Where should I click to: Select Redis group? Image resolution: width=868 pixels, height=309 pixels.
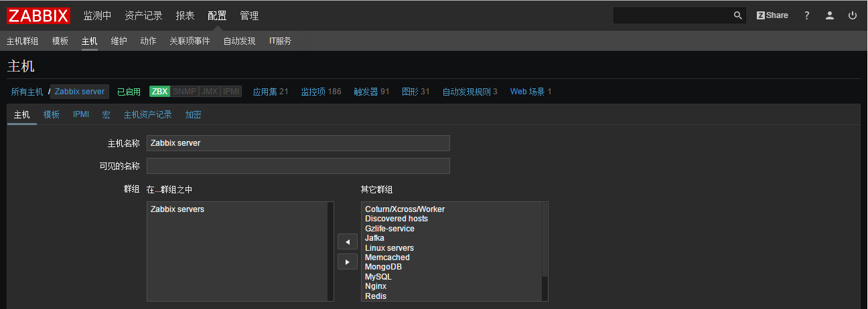(376, 296)
